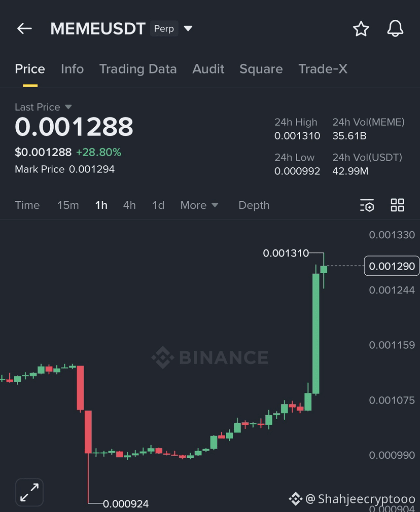420x512 pixels.
Task: Open chart indicator settings icon
Action: tap(367, 205)
